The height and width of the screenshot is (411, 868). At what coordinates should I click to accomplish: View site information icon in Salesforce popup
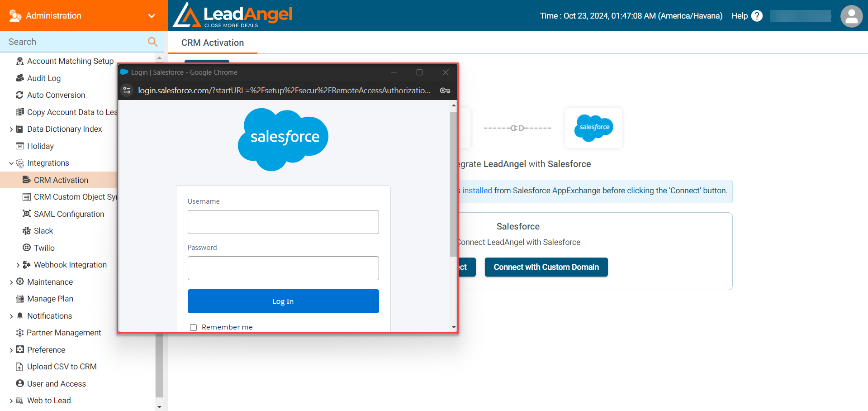(x=127, y=90)
